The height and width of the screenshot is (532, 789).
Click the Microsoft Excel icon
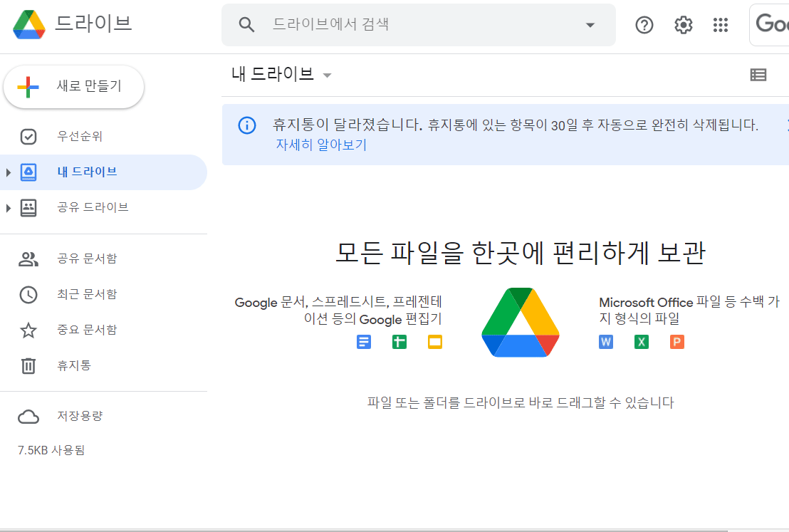tap(642, 343)
